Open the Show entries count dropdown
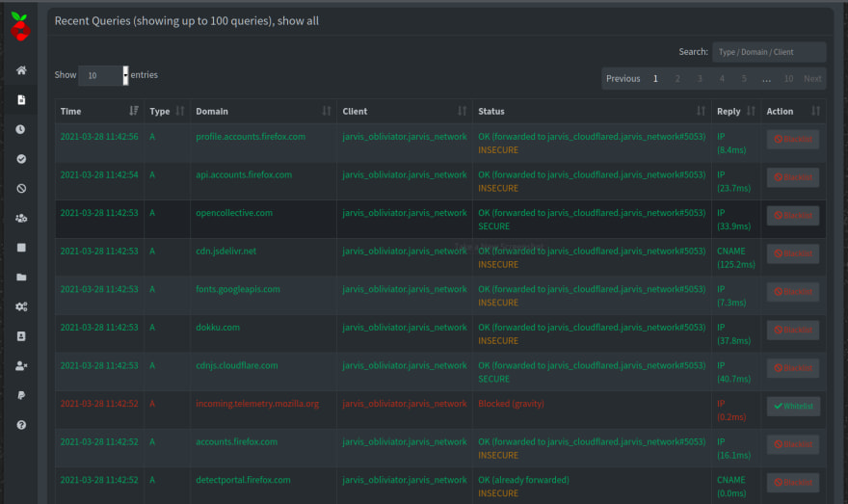Screen dimensions: 848x504 104,75
